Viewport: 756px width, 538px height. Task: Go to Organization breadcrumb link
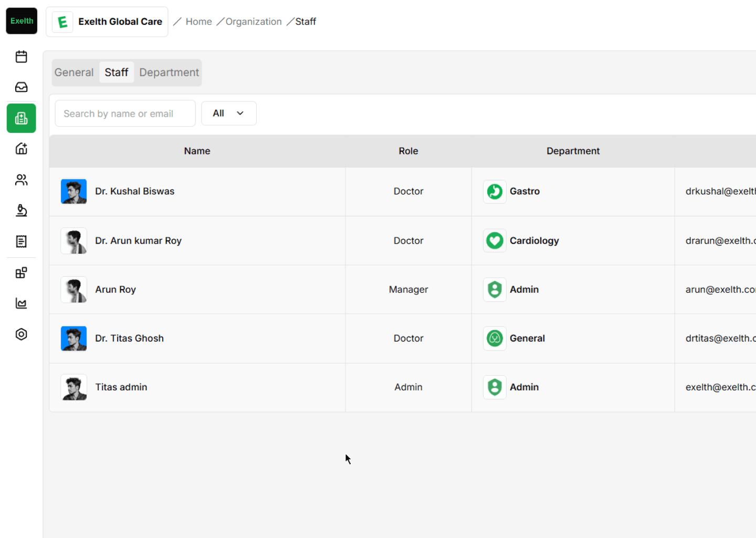(254, 22)
